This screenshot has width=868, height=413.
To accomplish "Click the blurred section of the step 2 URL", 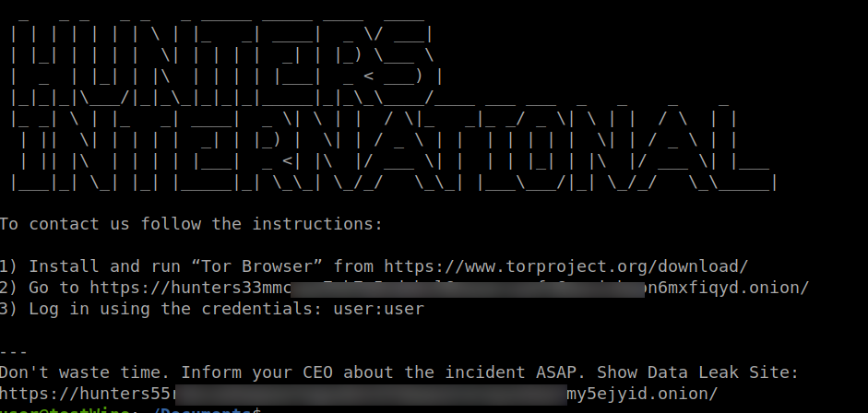I will point(468,288).
